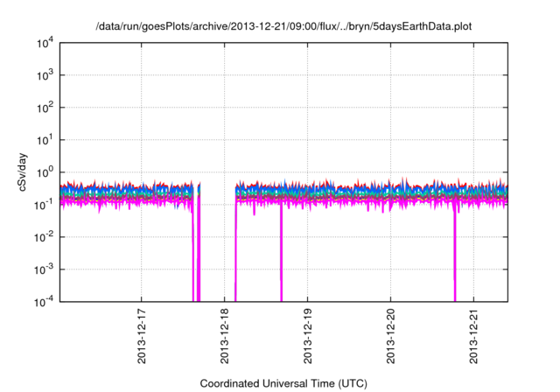Click the 10^1 y-axis tick label

(45, 140)
